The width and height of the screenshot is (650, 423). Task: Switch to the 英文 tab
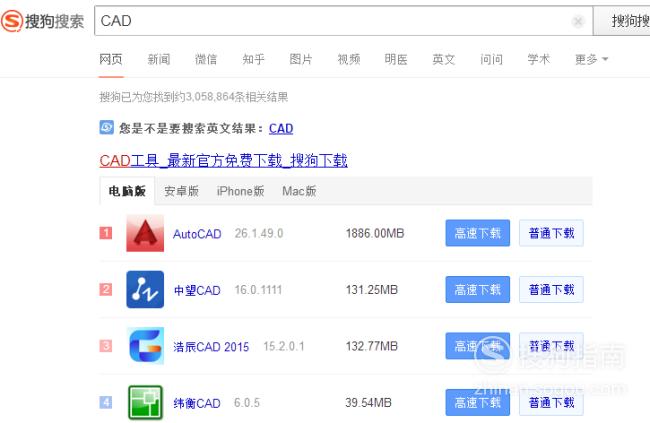pyautogui.click(x=444, y=59)
